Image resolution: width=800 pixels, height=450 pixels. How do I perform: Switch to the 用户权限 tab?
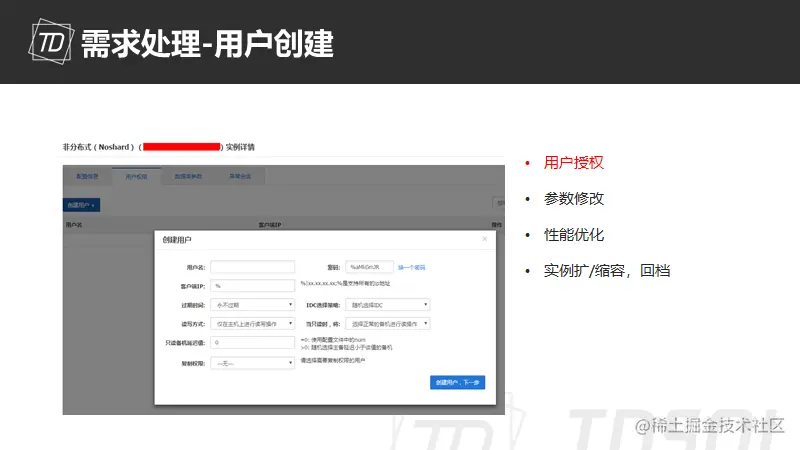click(x=136, y=176)
